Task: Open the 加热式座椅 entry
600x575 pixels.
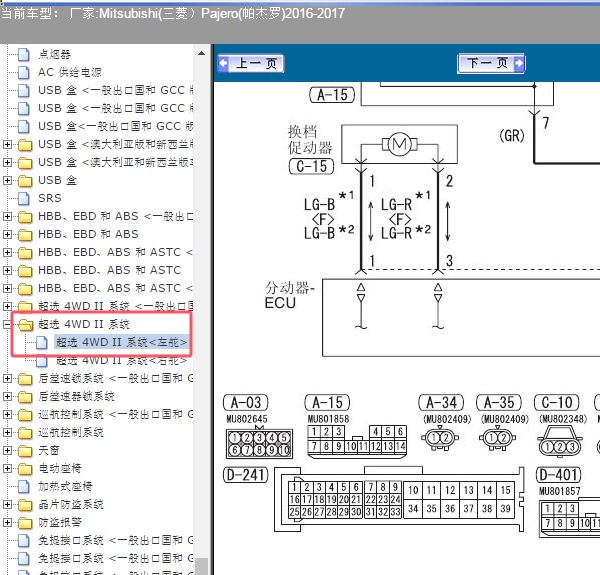Action: click(x=65, y=486)
